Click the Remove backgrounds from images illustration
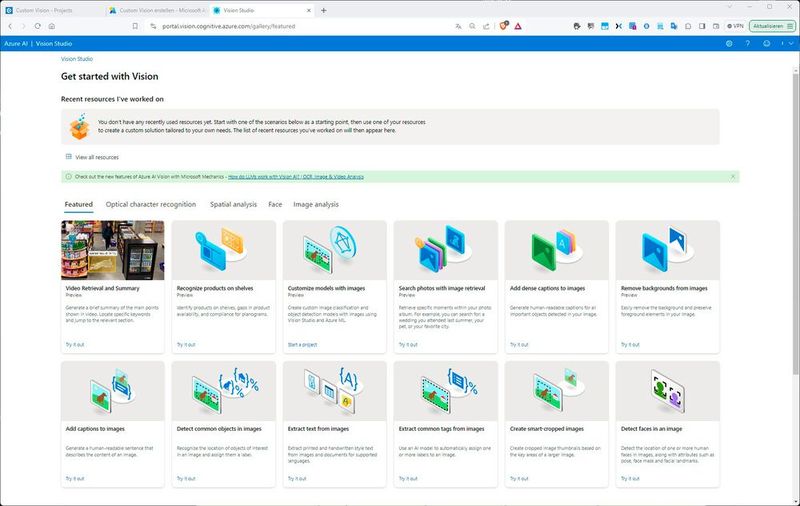This screenshot has width=800, height=506. [667, 250]
